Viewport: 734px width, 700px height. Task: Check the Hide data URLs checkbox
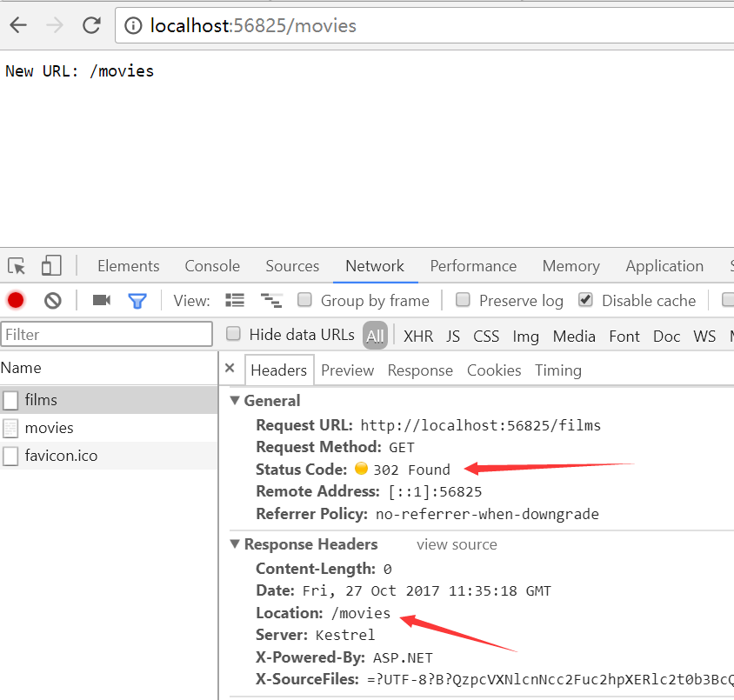pyautogui.click(x=233, y=334)
